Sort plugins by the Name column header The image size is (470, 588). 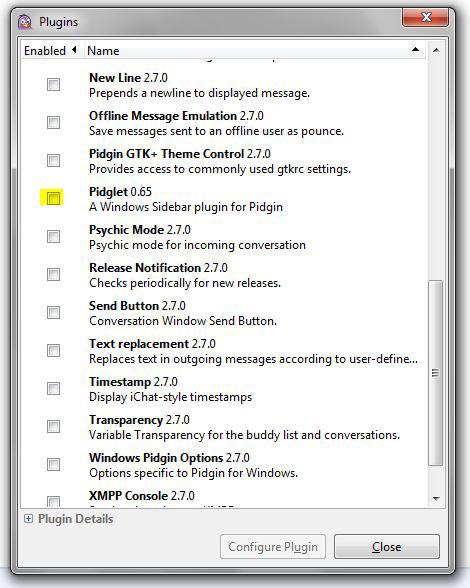pos(254,50)
